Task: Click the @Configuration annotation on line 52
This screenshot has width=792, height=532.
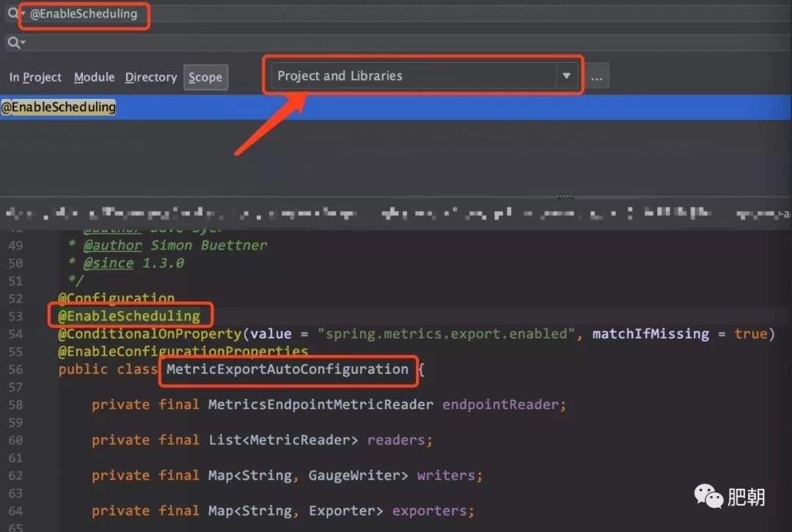Action: click(116, 298)
